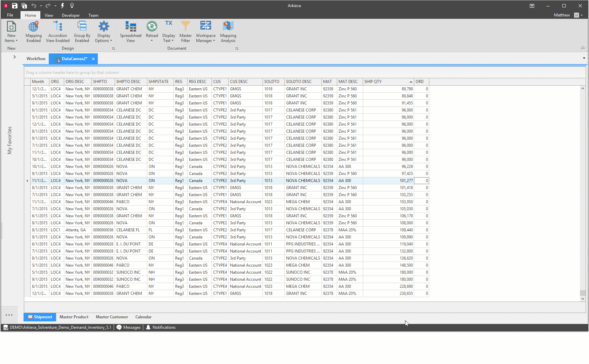Expand the Reload dropdown arrow

(152, 41)
